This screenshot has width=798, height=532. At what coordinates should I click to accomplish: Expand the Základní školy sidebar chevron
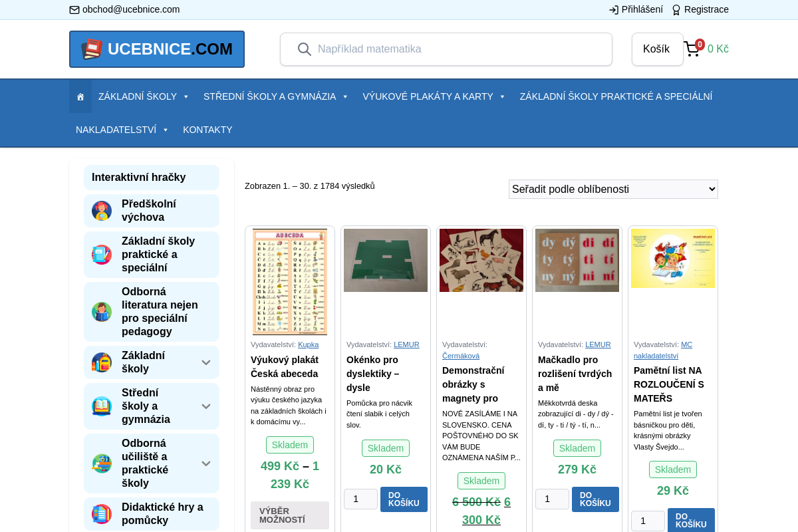coord(206,362)
